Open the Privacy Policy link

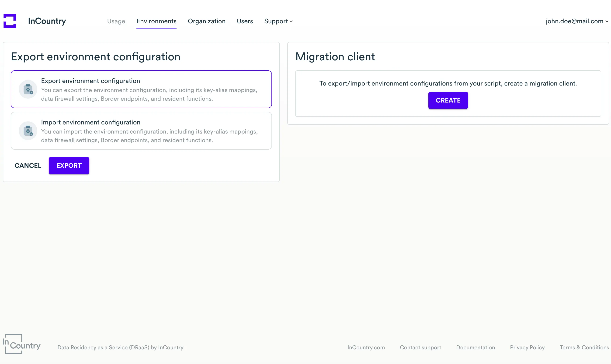[x=527, y=347]
